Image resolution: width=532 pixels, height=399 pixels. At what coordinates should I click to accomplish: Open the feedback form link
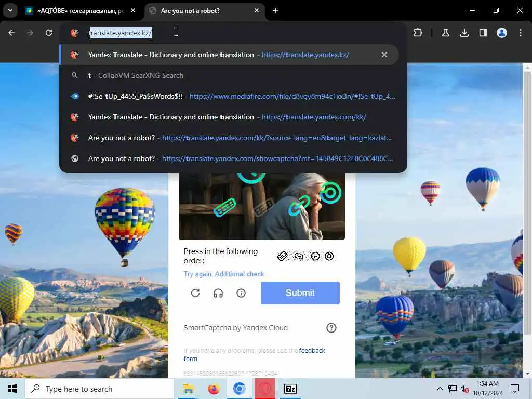312,351
